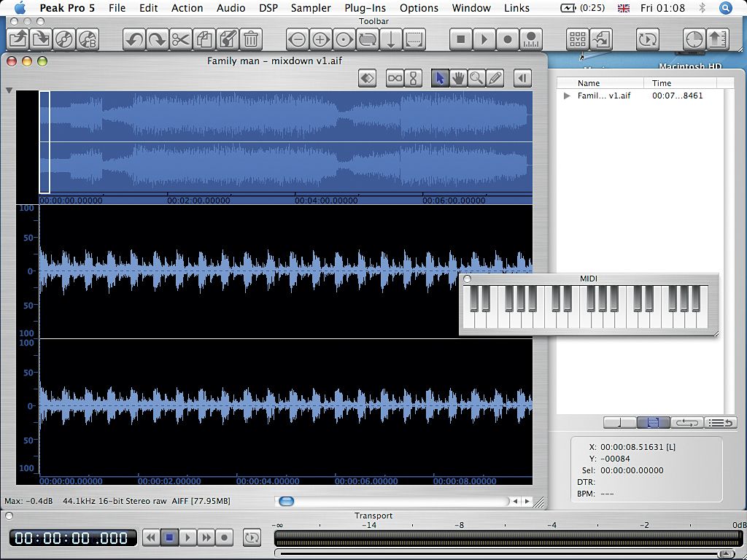This screenshot has width=747, height=560.
Task: Click the master volume slider handle
Action: 726,554
